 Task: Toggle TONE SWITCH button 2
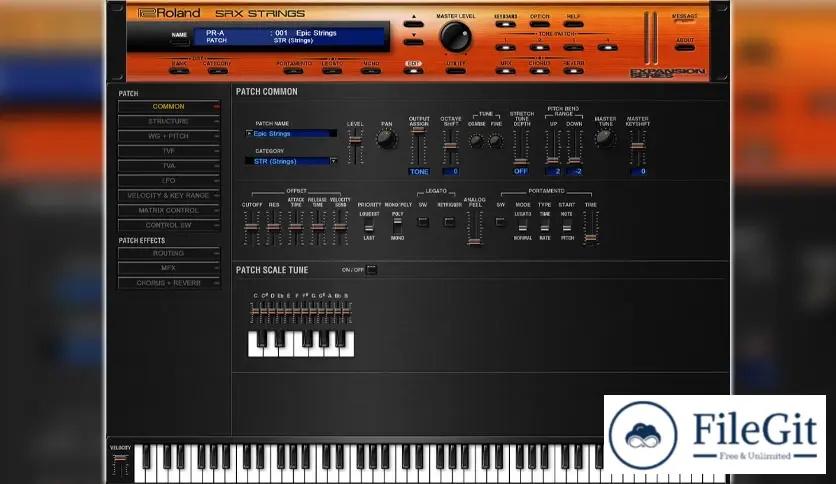pos(540,47)
